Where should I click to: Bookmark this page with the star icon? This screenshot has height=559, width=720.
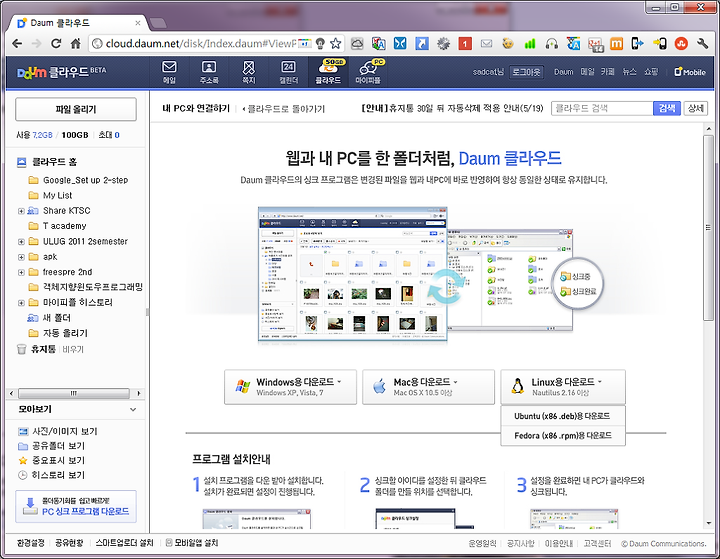click(x=336, y=44)
